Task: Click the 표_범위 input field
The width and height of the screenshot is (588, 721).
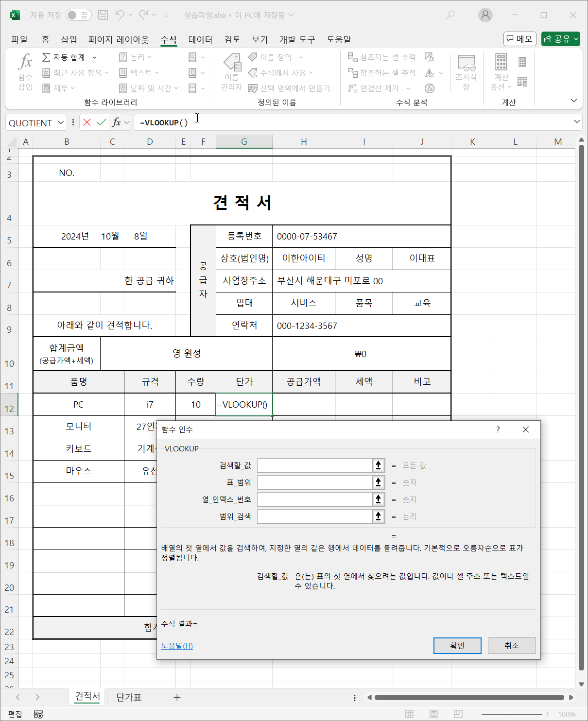Action: 315,482
